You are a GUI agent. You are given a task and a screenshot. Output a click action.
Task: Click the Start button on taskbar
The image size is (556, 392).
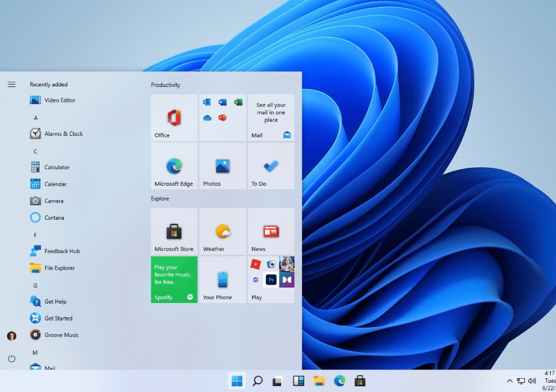coord(237,381)
